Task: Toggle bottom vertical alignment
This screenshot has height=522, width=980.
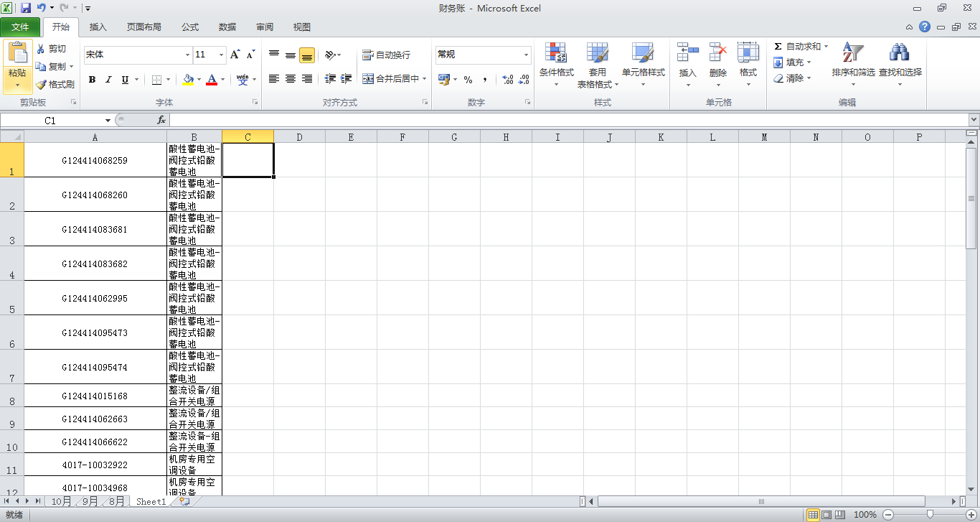Action: point(307,55)
